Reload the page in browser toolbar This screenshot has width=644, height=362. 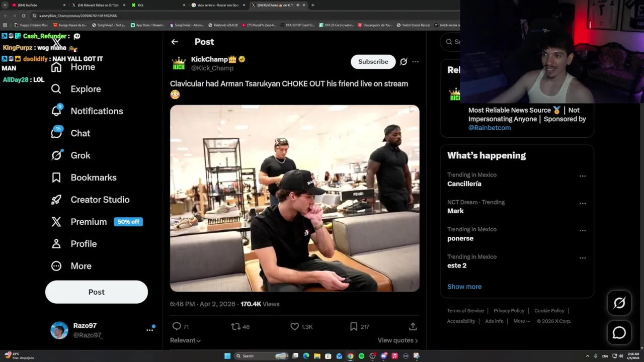tap(23, 16)
